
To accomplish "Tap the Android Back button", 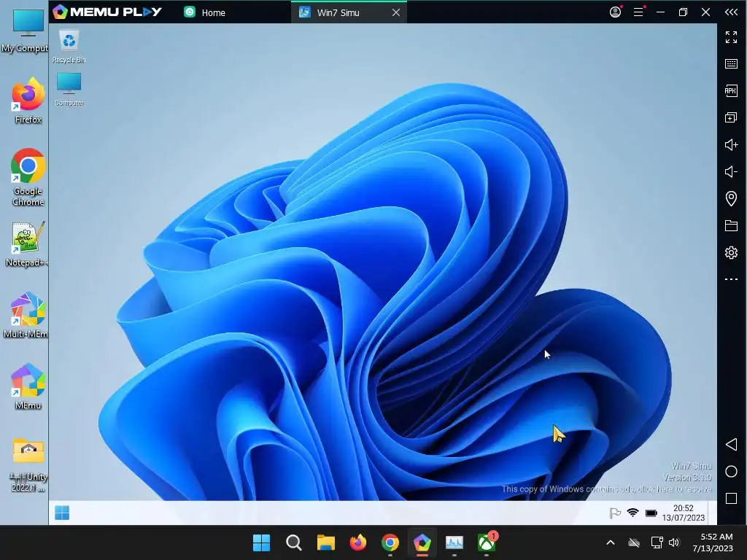I will coord(731,444).
